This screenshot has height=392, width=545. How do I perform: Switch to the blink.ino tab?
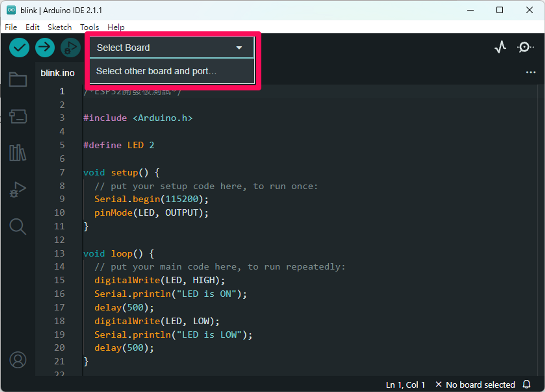pyautogui.click(x=57, y=73)
